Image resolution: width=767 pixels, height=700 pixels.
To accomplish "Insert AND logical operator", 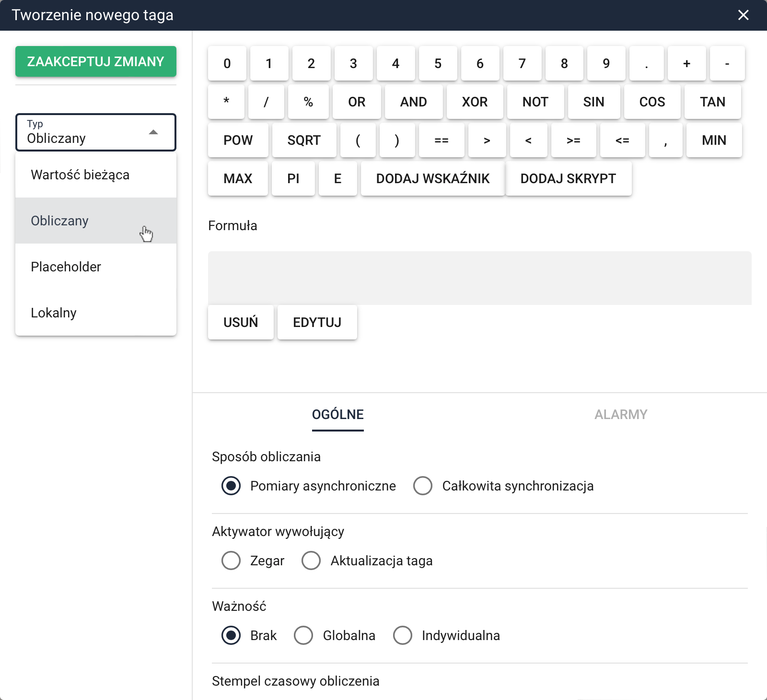I will 414,102.
